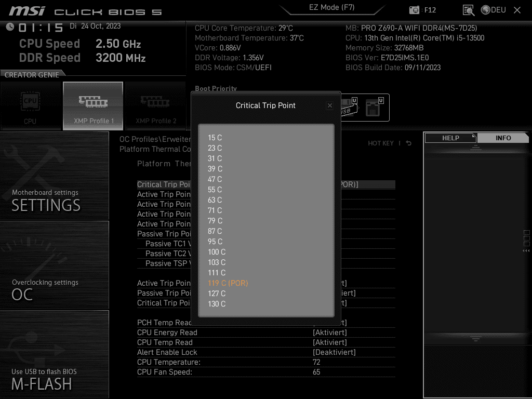Pick 47 C as critical trip point
The height and width of the screenshot is (399, 532).
click(x=215, y=179)
